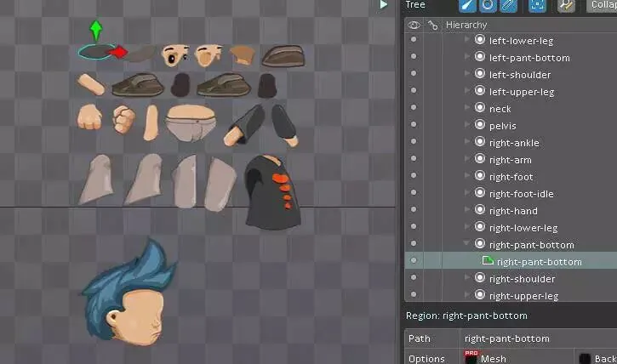This screenshot has width=617, height=364.
Task: Click the slot icon beside left-shoulder
Action: point(480,73)
